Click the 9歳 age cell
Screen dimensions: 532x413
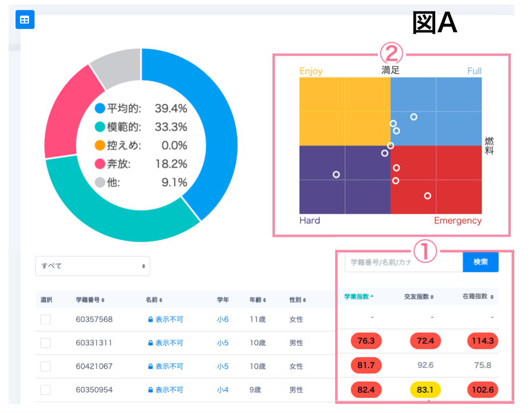tap(255, 390)
